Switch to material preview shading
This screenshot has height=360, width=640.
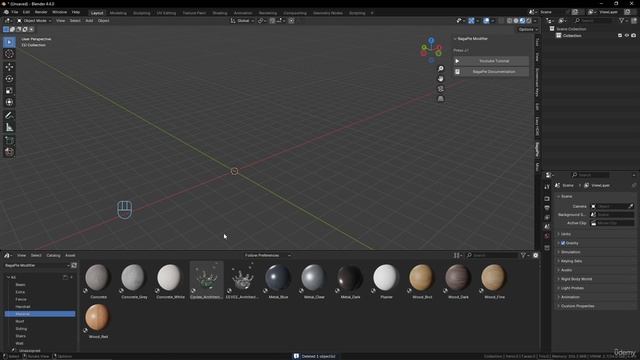522,21
